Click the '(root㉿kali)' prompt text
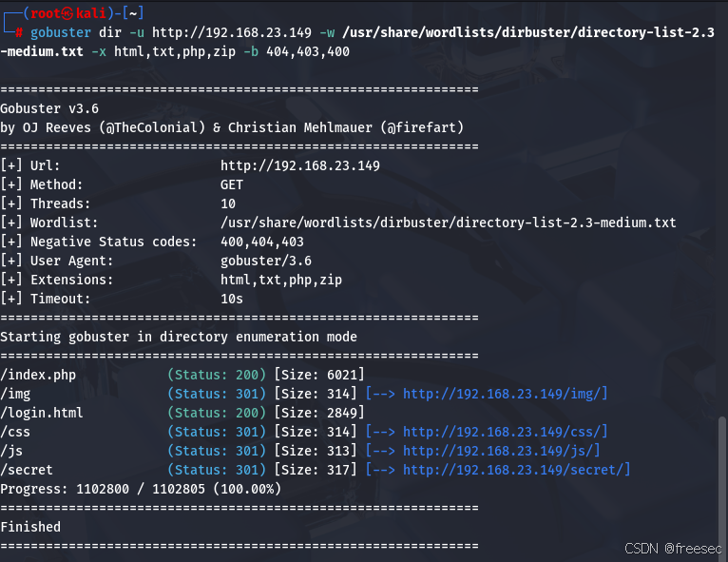This screenshot has height=562, width=728. pos(68,13)
